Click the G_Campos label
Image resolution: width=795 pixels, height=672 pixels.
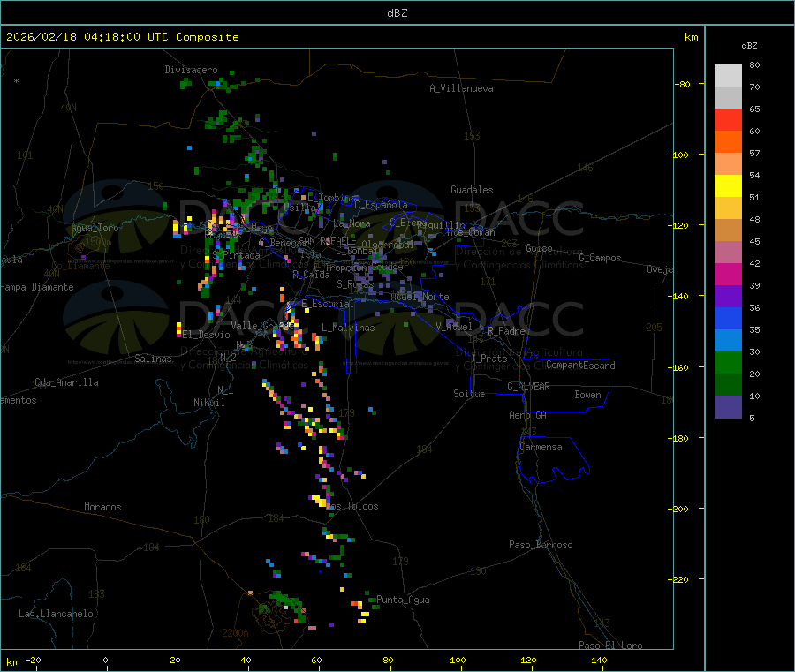click(x=601, y=258)
